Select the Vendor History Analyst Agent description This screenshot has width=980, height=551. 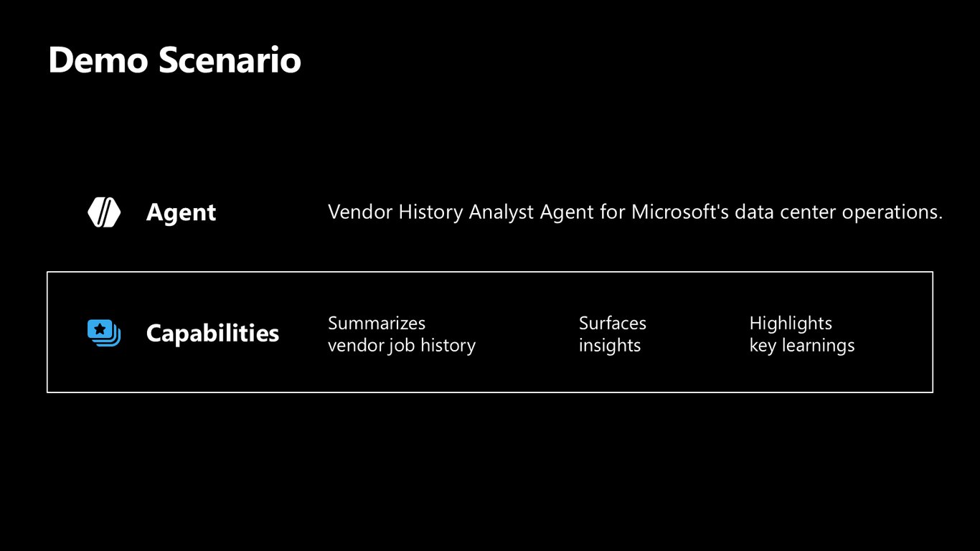(635, 212)
